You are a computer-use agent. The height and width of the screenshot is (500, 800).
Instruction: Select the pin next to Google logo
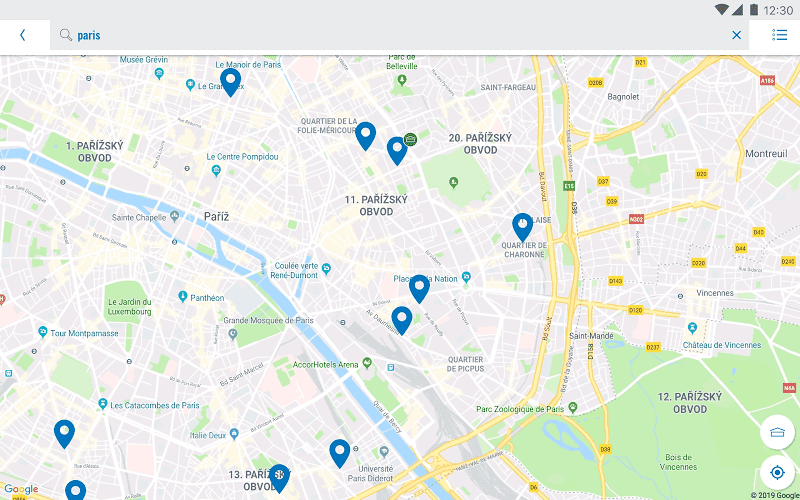click(76, 491)
